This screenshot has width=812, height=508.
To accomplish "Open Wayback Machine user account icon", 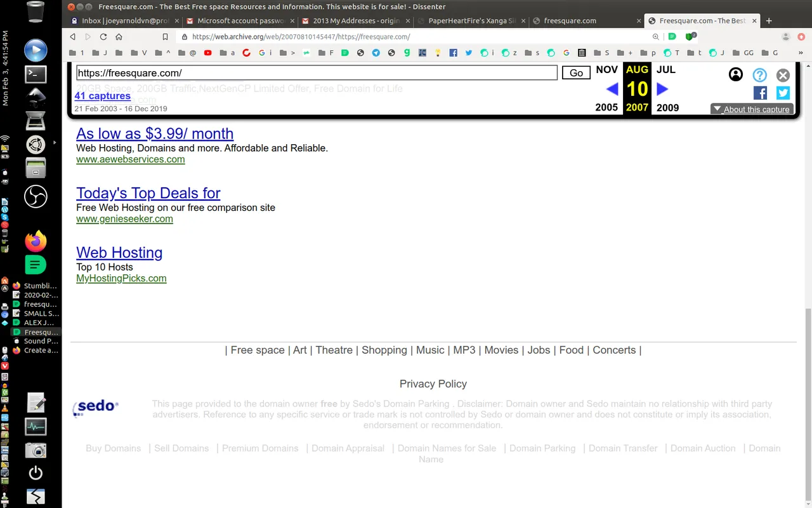I will click(x=736, y=74).
